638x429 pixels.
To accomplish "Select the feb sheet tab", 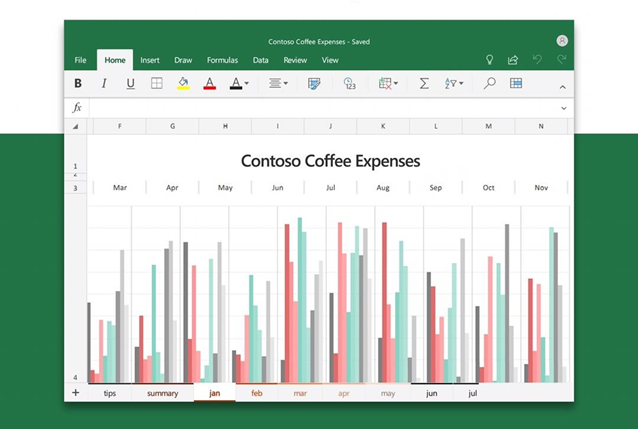I will click(257, 393).
